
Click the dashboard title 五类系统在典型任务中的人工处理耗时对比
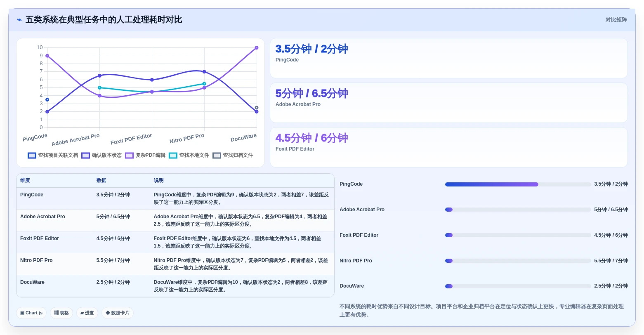point(104,20)
